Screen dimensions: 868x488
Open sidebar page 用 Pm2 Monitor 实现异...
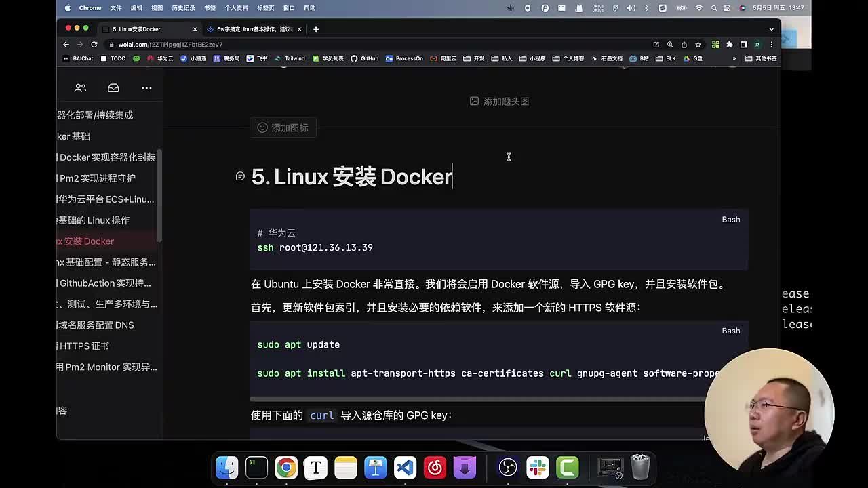[x=107, y=367]
